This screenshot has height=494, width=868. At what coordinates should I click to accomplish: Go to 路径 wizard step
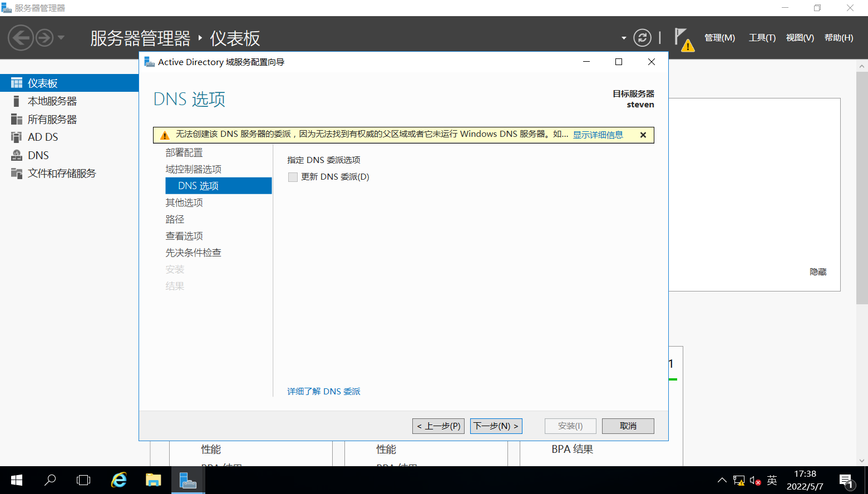coord(175,219)
